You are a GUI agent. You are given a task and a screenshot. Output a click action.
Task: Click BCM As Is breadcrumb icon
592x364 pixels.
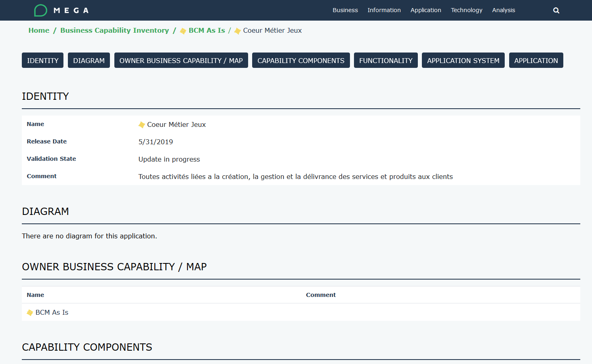pos(183,31)
